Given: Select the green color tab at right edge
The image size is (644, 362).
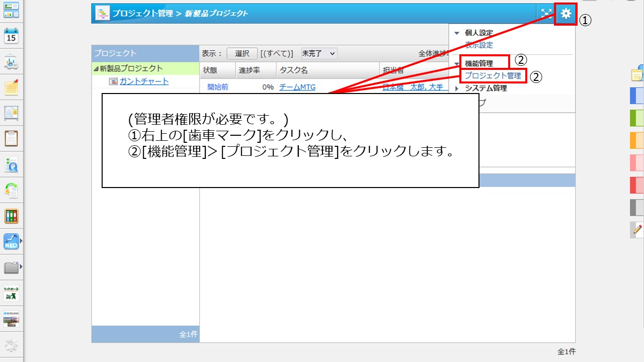Looking at the screenshot, I should 637,118.
